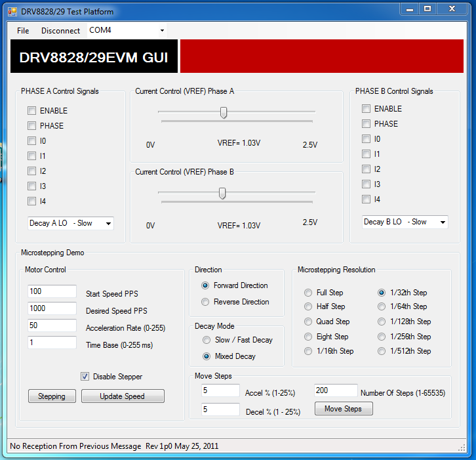Select Forward Direction radio button

205,285
